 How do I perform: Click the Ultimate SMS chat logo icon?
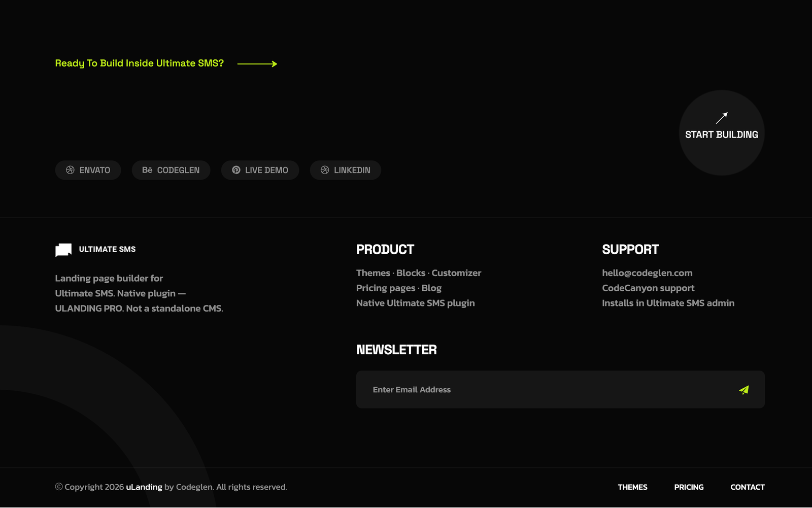(x=63, y=250)
